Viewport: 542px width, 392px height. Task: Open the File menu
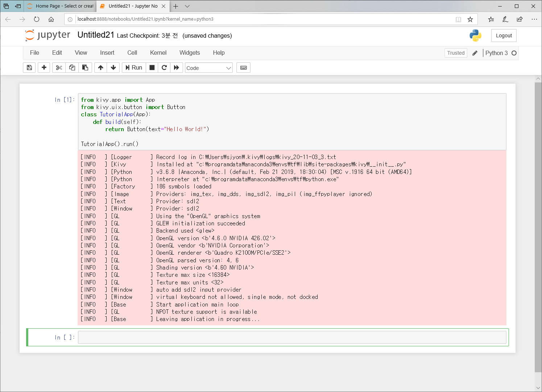point(34,53)
